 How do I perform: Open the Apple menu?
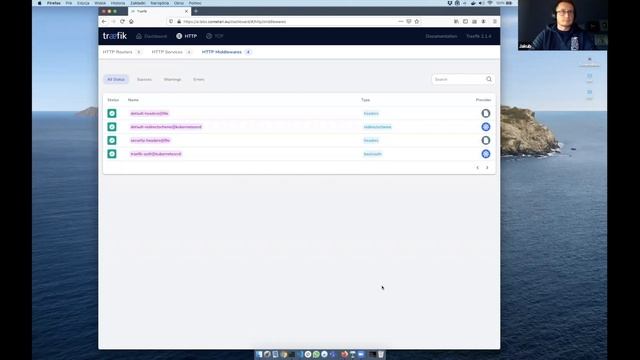coord(39,3)
